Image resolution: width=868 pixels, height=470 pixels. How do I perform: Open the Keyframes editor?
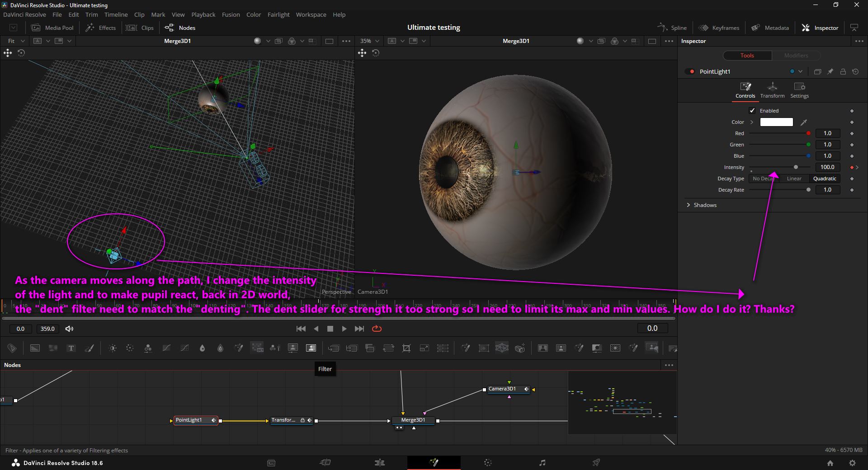(719, 28)
